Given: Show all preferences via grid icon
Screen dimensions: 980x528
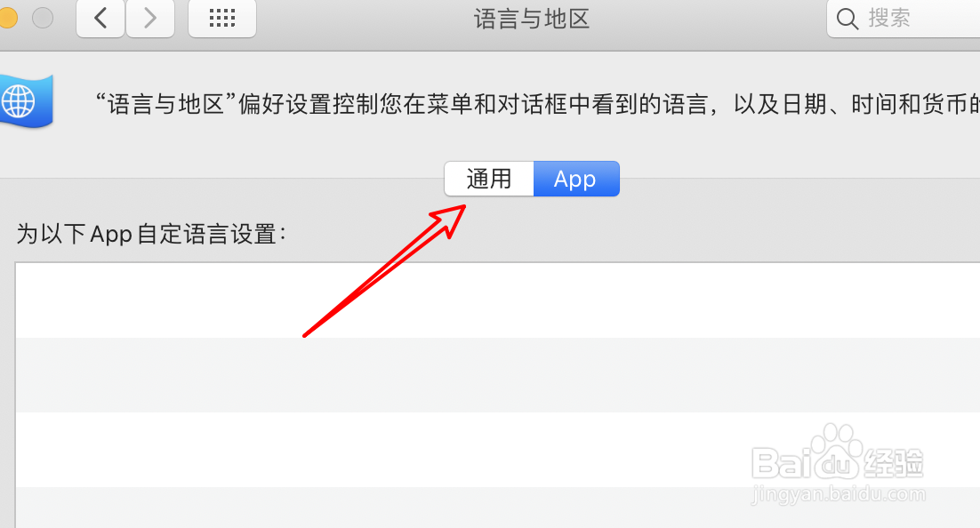Looking at the screenshot, I should pyautogui.click(x=221, y=18).
